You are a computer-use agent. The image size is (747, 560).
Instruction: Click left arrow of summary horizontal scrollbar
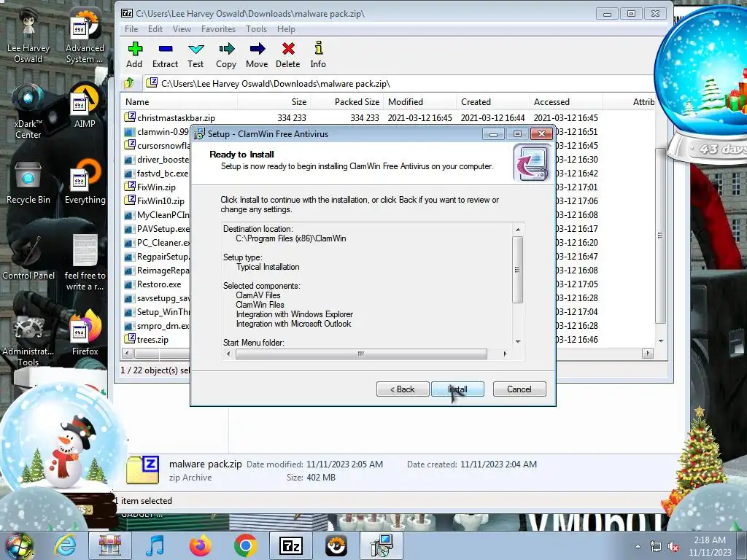(x=228, y=354)
